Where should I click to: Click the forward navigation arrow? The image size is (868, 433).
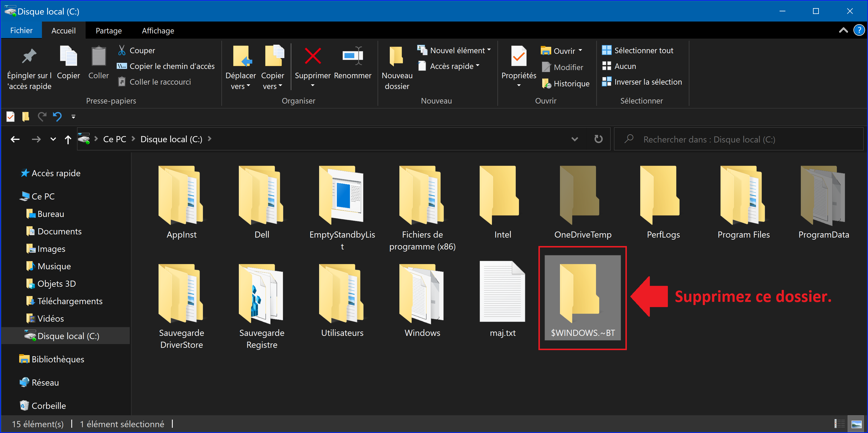(x=36, y=139)
